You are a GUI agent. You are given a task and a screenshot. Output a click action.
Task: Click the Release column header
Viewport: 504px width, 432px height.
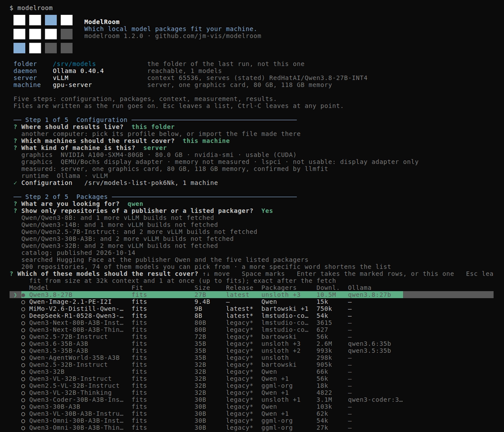click(239, 288)
